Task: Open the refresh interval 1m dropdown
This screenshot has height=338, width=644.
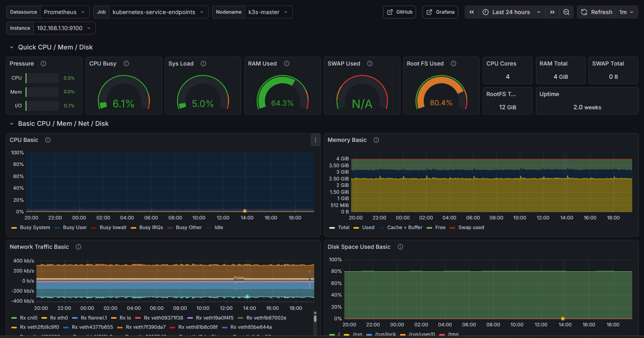Action: tap(626, 12)
